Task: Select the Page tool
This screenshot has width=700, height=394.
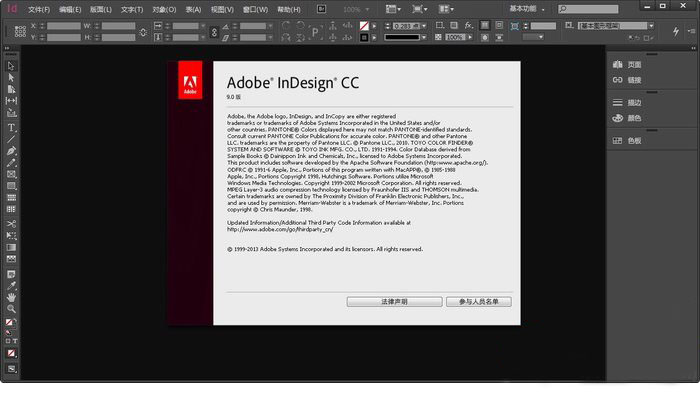Action: click(11, 89)
